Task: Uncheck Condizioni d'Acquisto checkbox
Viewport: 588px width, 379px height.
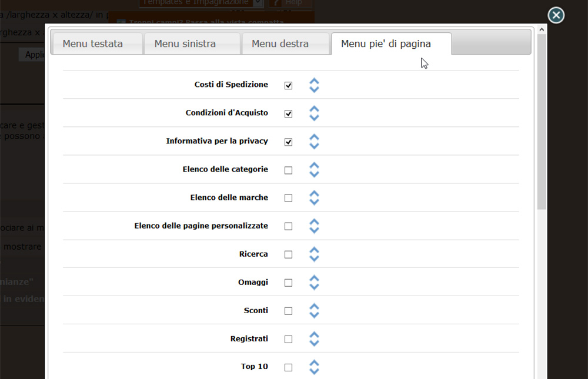Action: [288, 113]
